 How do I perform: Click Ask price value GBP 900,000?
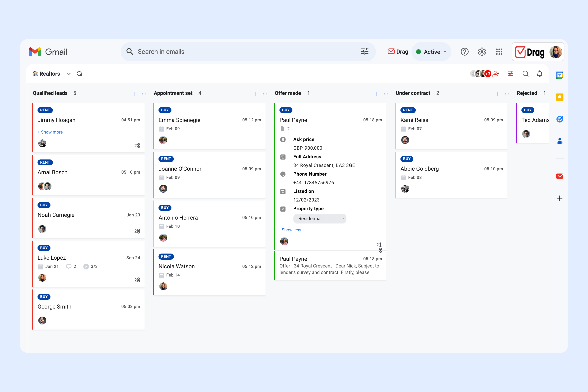point(308,148)
